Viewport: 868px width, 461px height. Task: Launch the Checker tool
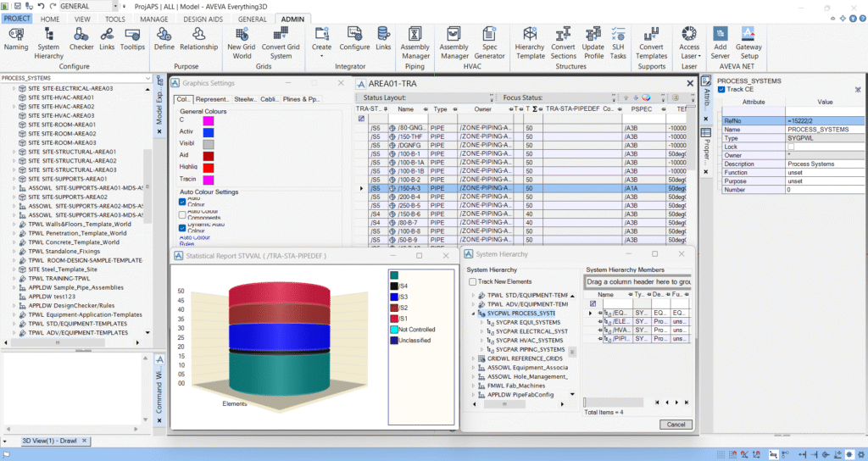pyautogui.click(x=81, y=39)
